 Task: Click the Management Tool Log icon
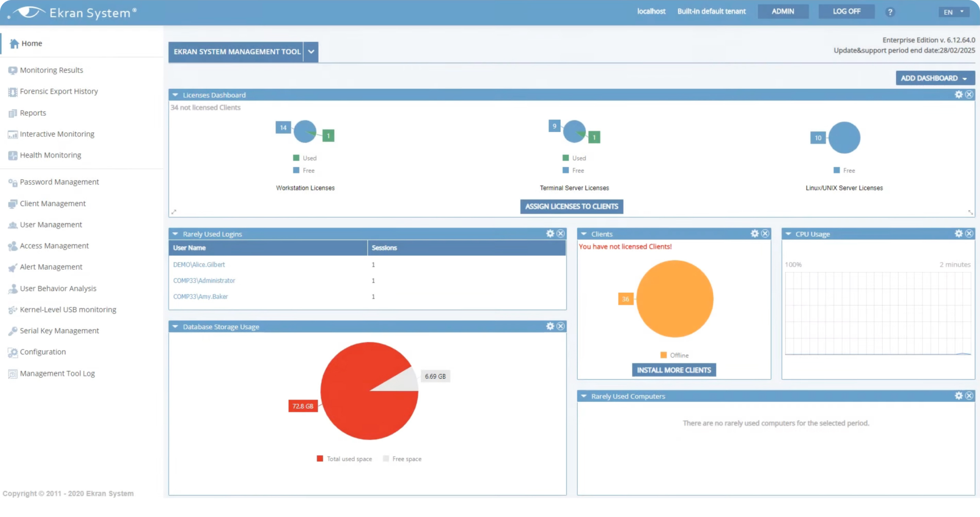[13, 374]
